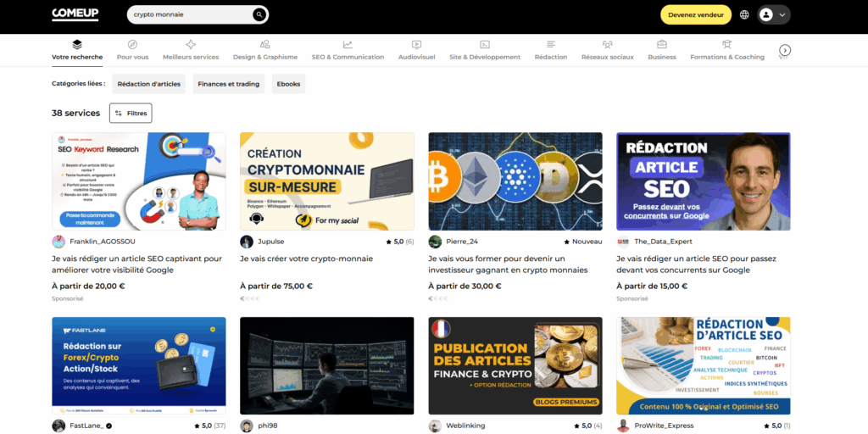The width and height of the screenshot is (868, 434).
Task: Click the Business briefcase icon
Action: 662,44
